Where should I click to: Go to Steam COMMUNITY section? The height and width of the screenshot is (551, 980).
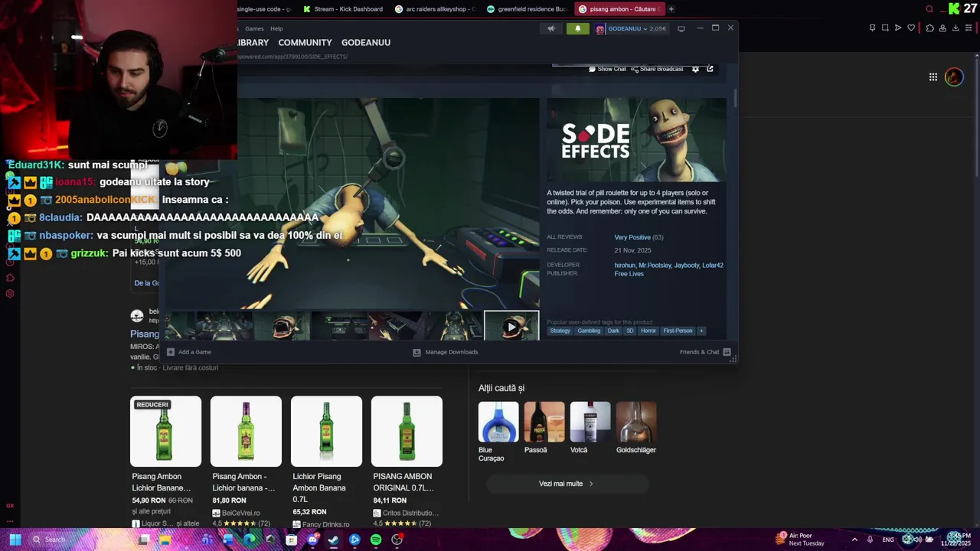[x=305, y=43]
